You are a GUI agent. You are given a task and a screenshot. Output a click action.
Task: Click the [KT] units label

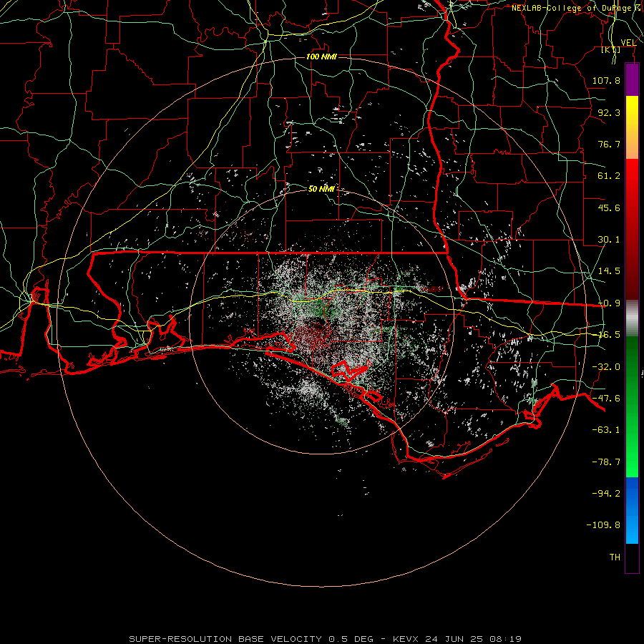610,49
